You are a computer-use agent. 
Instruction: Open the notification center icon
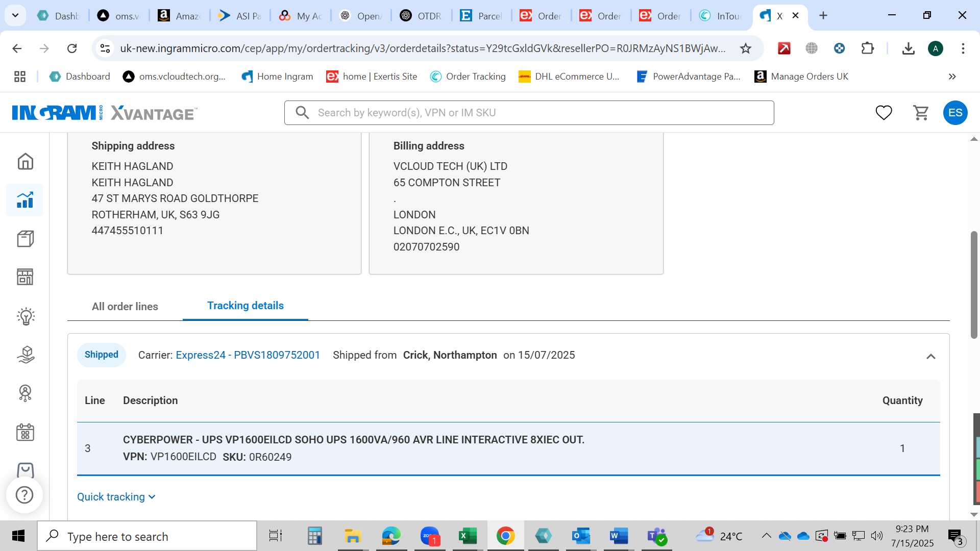point(956,536)
